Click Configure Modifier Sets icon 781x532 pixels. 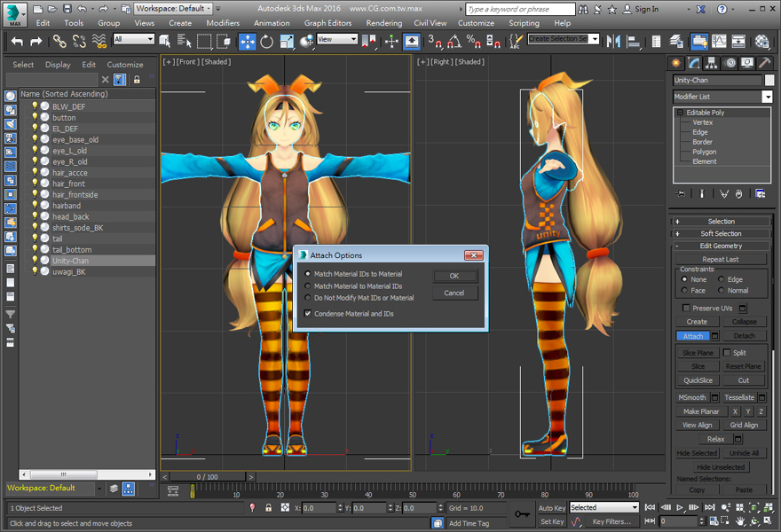[x=761, y=193]
